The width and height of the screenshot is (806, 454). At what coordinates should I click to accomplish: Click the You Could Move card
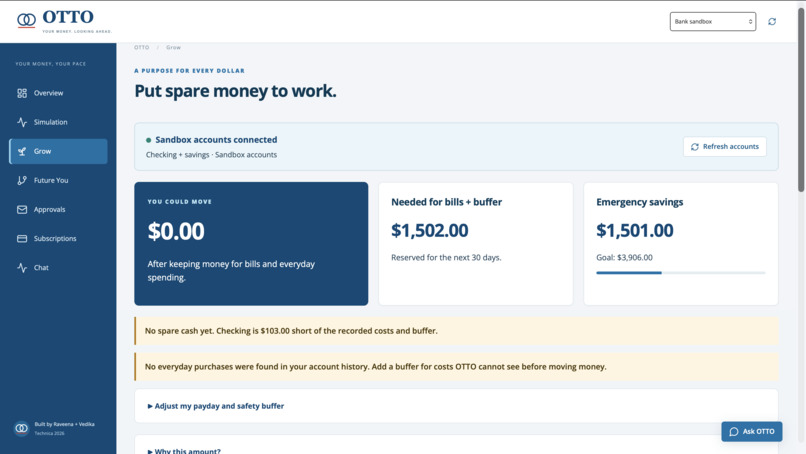pos(251,244)
